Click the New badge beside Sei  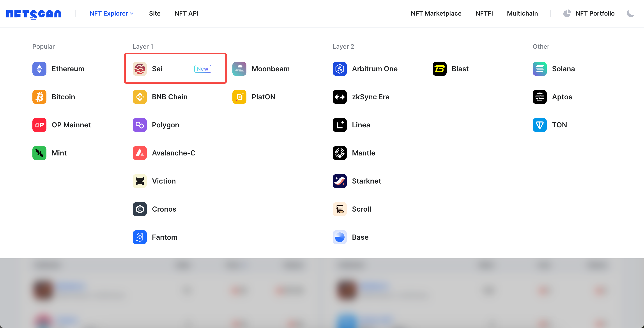202,69
